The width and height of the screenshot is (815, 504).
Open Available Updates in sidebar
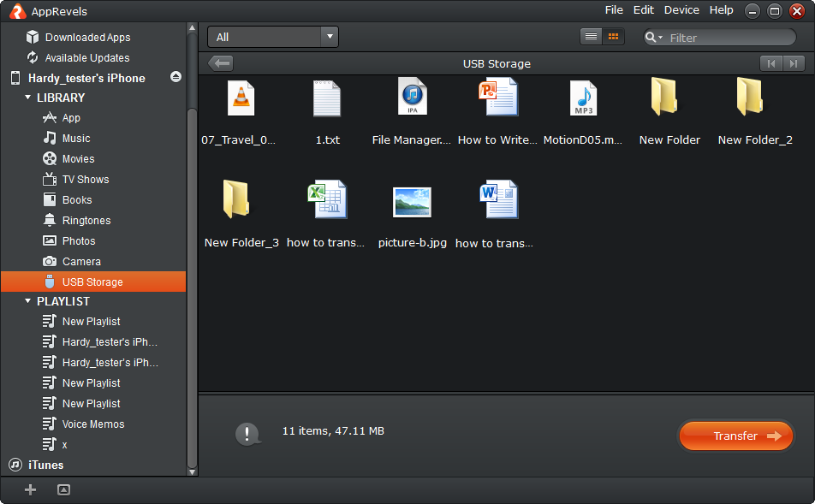click(87, 57)
